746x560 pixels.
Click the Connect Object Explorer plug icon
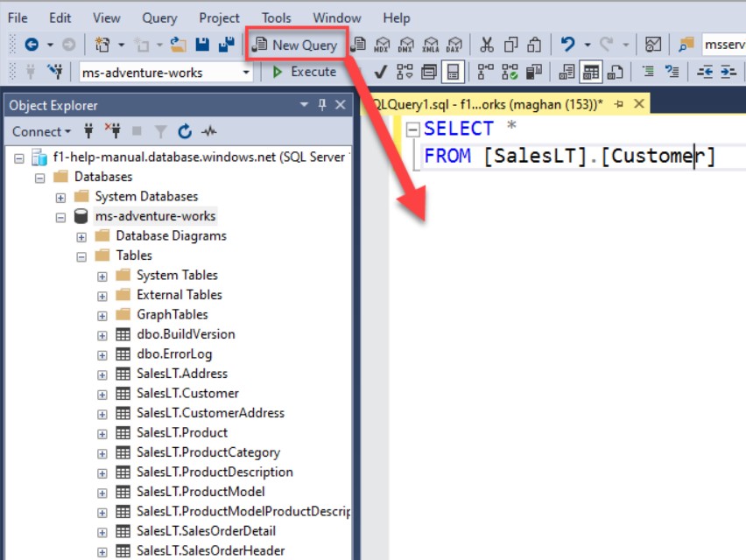88,130
